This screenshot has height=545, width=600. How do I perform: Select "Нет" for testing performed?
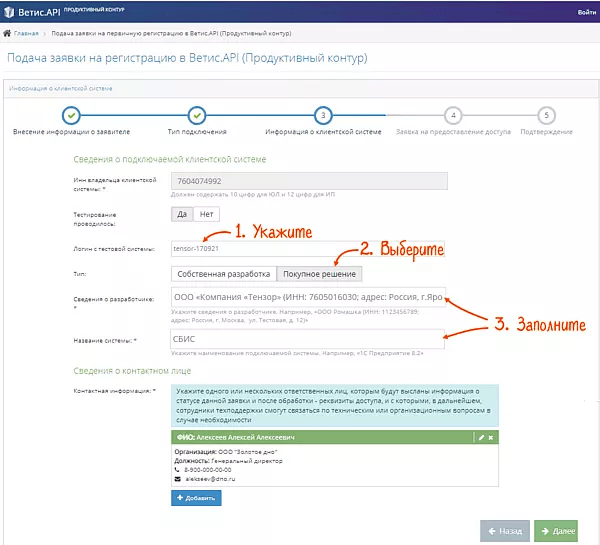pyautogui.click(x=206, y=214)
